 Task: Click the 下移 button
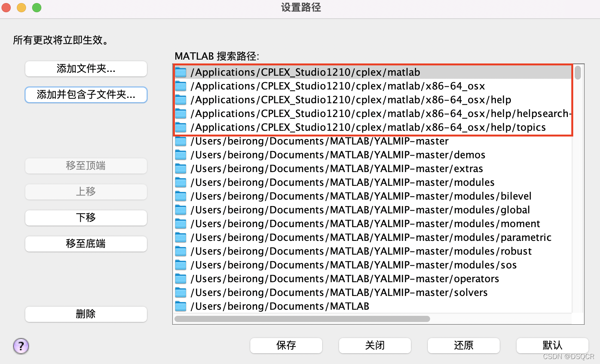pyautogui.click(x=86, y=218)
